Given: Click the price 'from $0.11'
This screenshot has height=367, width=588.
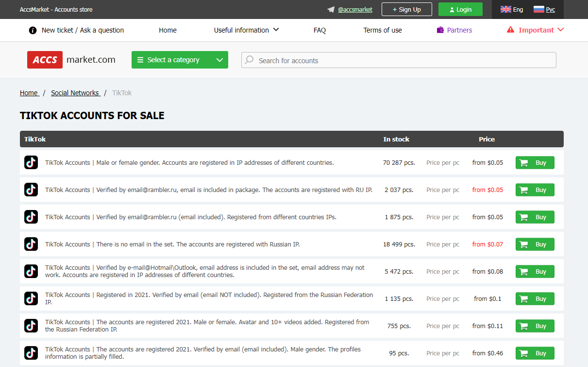Looking at the screenshot, I should (487, 326).
